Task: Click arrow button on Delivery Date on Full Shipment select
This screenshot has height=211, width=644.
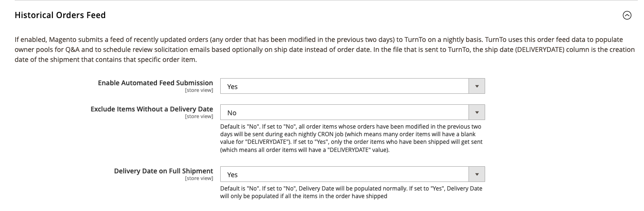Action: pyautogui.click(x=477, y=174)
